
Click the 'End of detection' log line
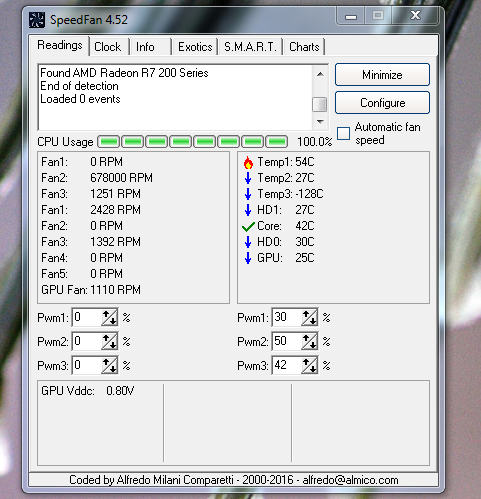tap(79, 86)
